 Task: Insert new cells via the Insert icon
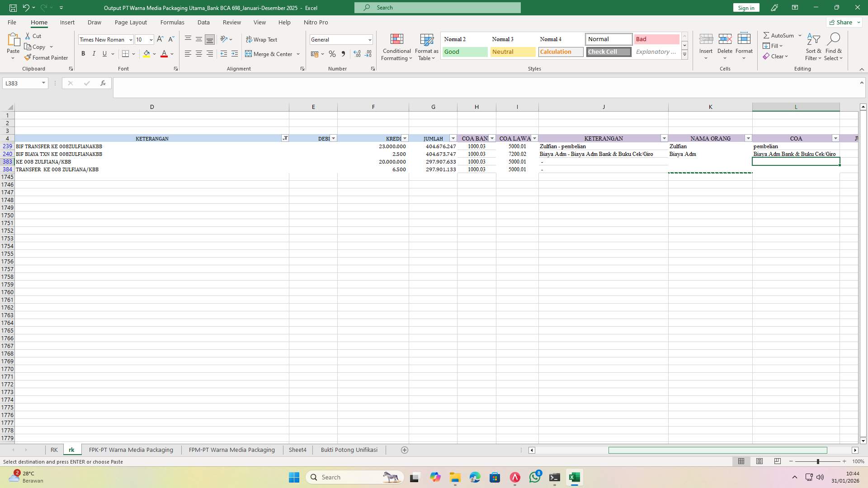(x=706, y=43)
